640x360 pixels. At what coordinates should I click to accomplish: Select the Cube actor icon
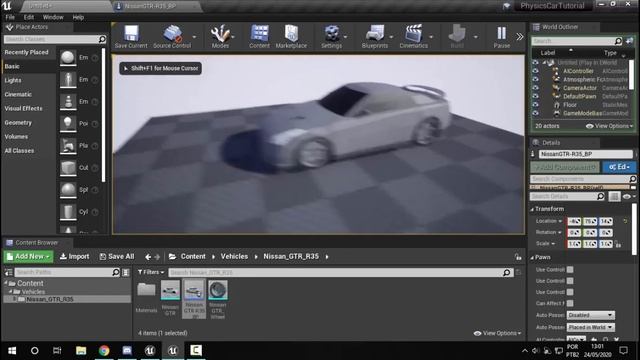coord(68,168)
